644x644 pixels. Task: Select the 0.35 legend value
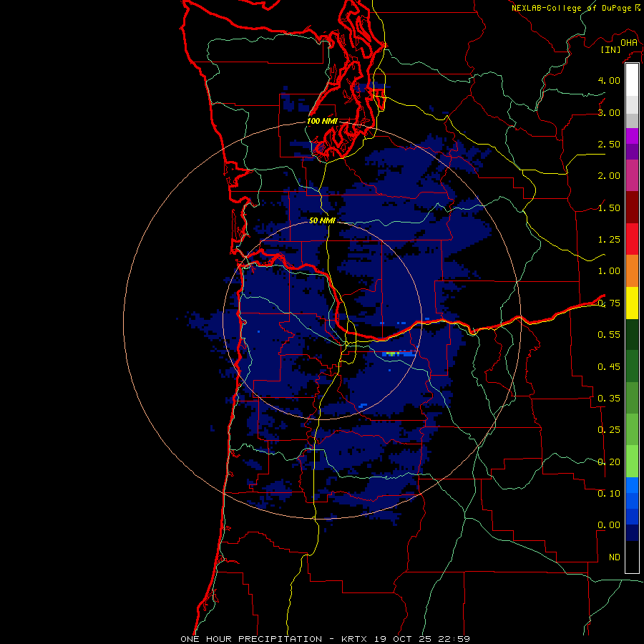click(x=609, y=399)
